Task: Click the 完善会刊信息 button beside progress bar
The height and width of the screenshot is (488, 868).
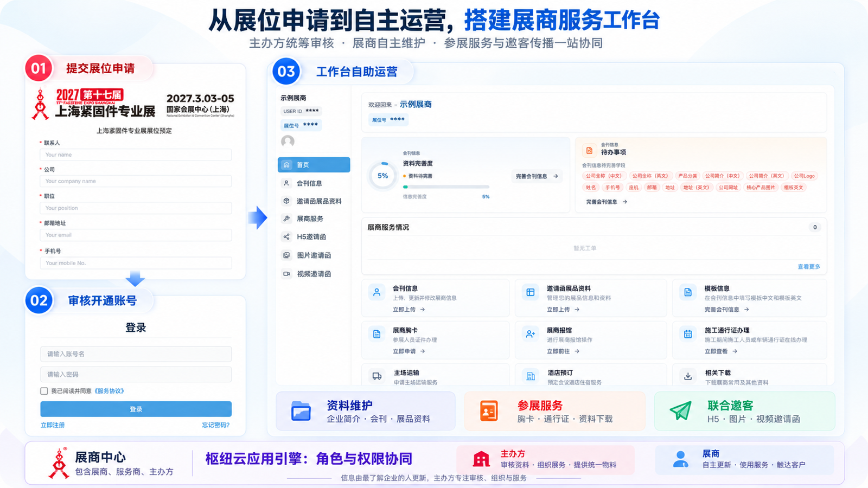Action: coord(537,176)
